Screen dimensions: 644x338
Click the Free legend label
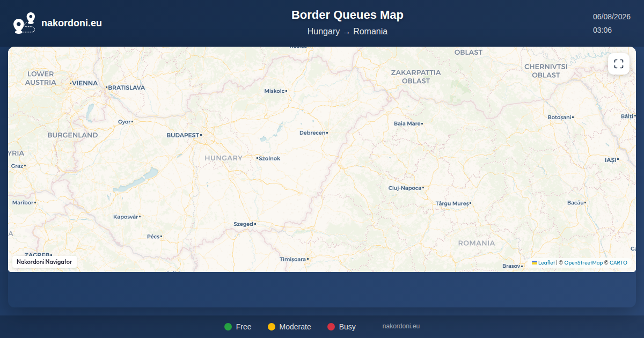click(244, 327)
